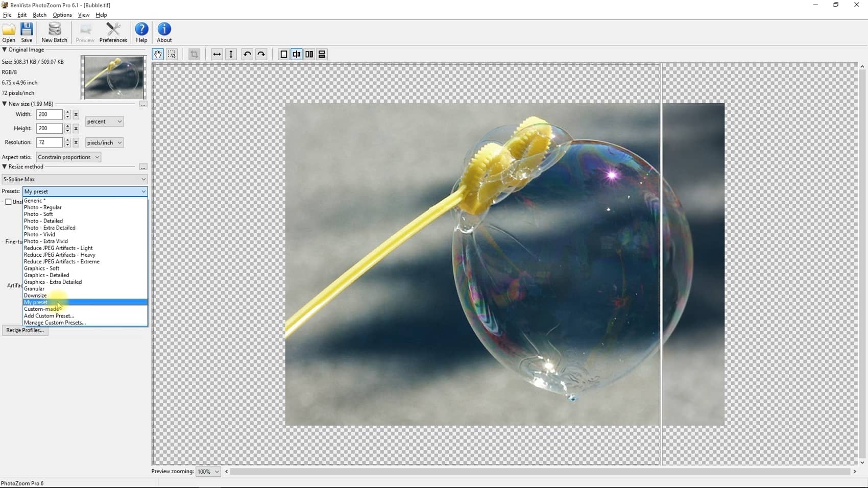The width and height of the screenshot is (868, 488).
Task: Choose Reduce JPEG Artifacts - Light preset
Action: (x=85, y=248)
